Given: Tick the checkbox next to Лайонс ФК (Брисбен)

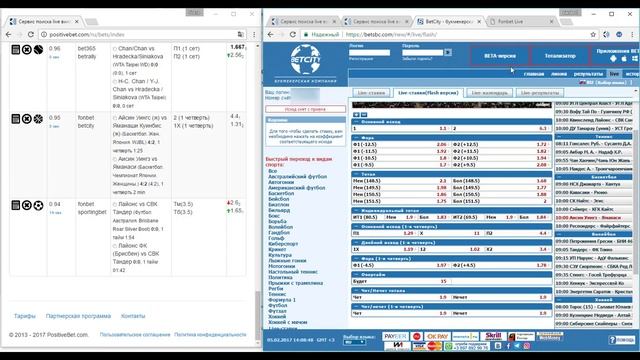Looking at the screenshot, I should point(115,246).
